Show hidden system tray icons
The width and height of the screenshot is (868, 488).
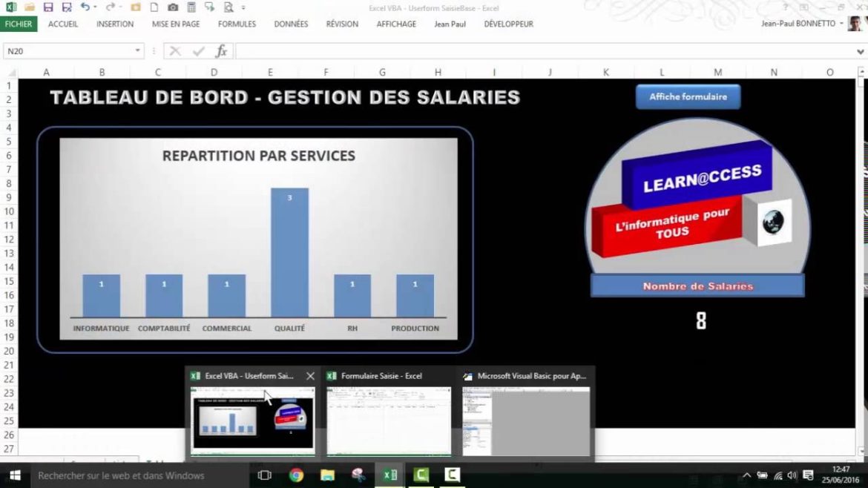746,475
